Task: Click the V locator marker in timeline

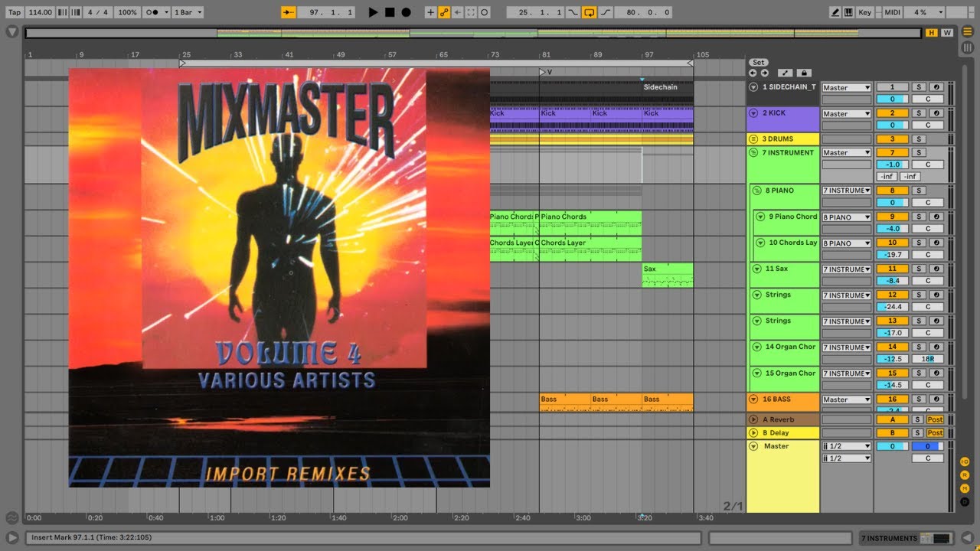Action: click(544, 72)
